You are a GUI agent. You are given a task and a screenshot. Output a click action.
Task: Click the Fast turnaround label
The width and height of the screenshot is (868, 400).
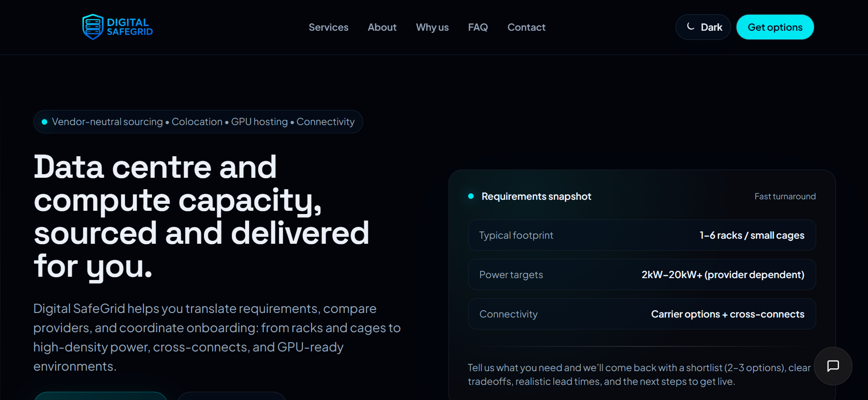(x=785, y=197)
